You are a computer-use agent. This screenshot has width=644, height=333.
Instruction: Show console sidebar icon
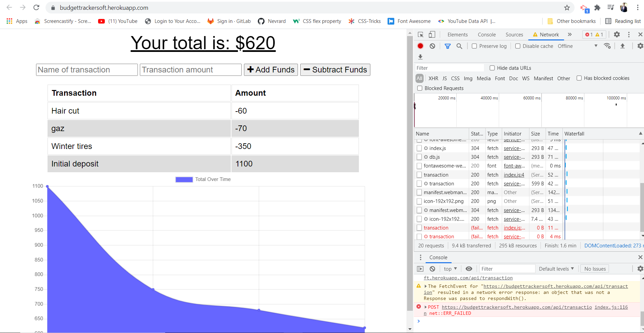(420, 269)
